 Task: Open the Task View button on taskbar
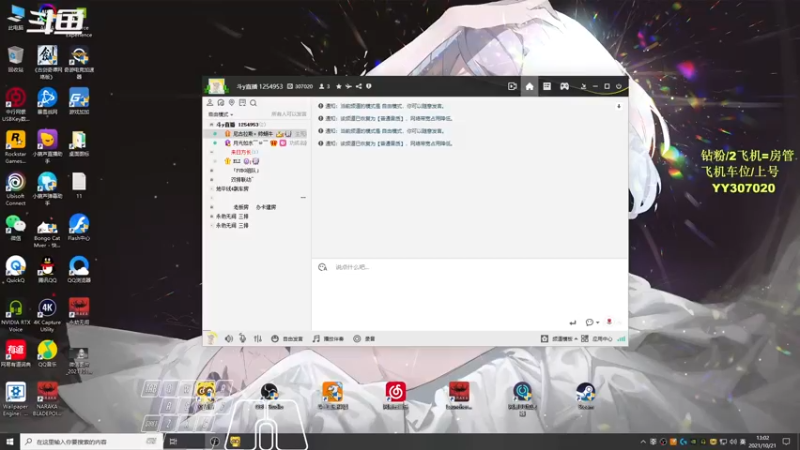[x=173, y=441]
